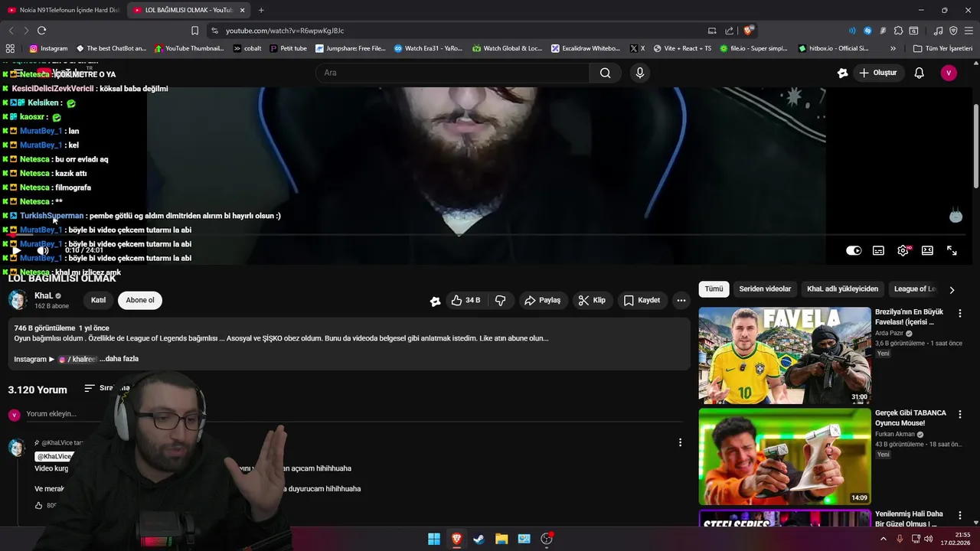Screen dimensions: 980x551
Task: Toggle subtitles with the captions icon
Action: coord(878,250)
